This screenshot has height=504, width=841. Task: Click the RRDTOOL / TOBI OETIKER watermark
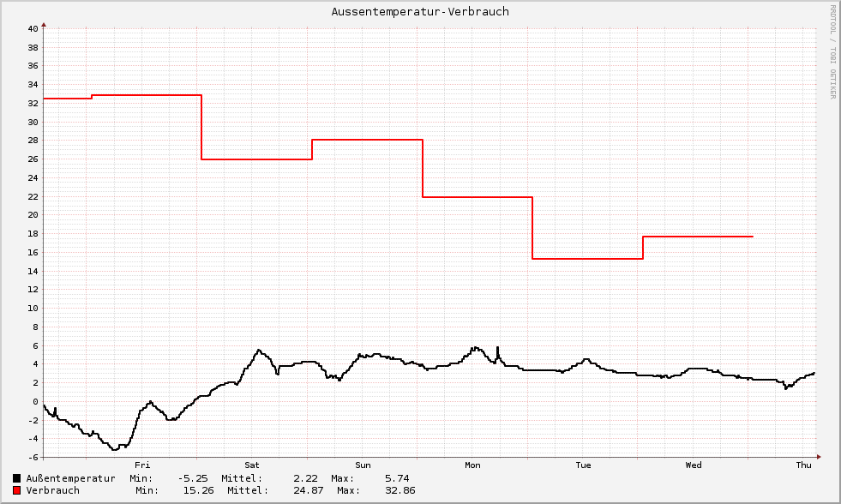point(832,51)
